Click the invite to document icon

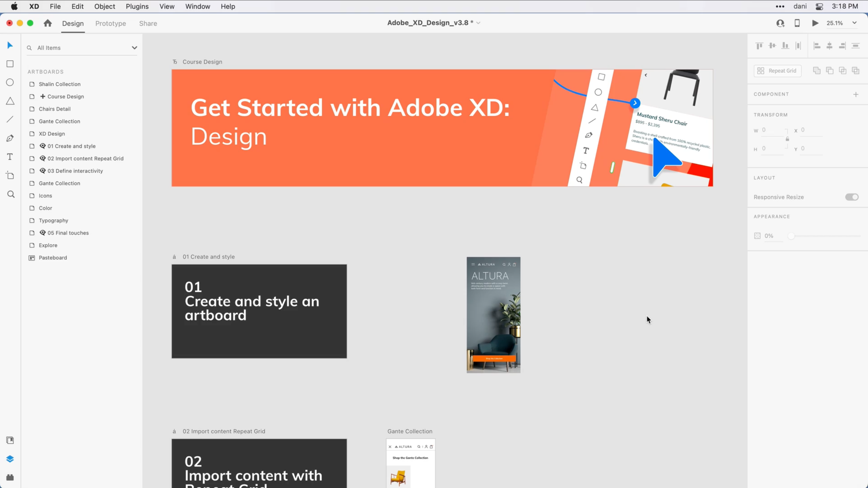pos(780,23)
